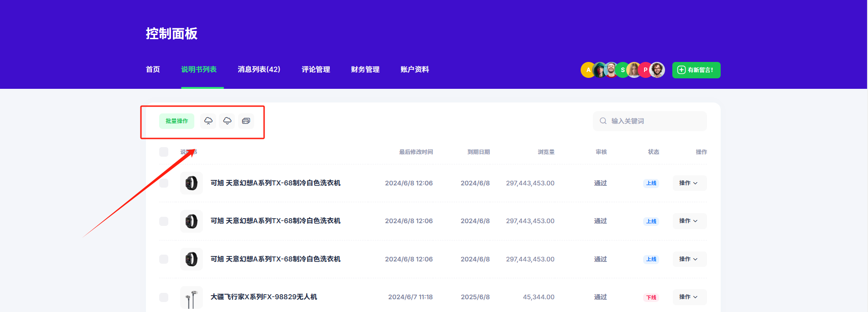868x312 pixels.
Task: Switch to the 消息列表(42) tab
Action: click(259, 70)
